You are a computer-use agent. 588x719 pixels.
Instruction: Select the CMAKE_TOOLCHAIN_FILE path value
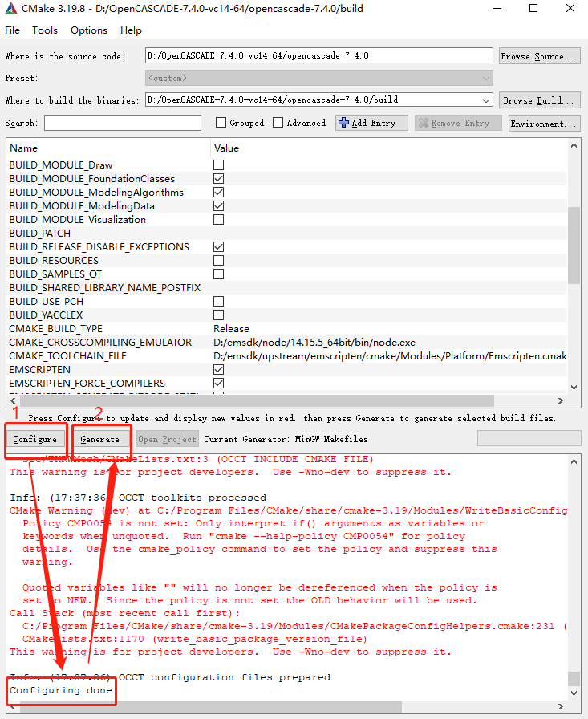[x=390, y=356]
